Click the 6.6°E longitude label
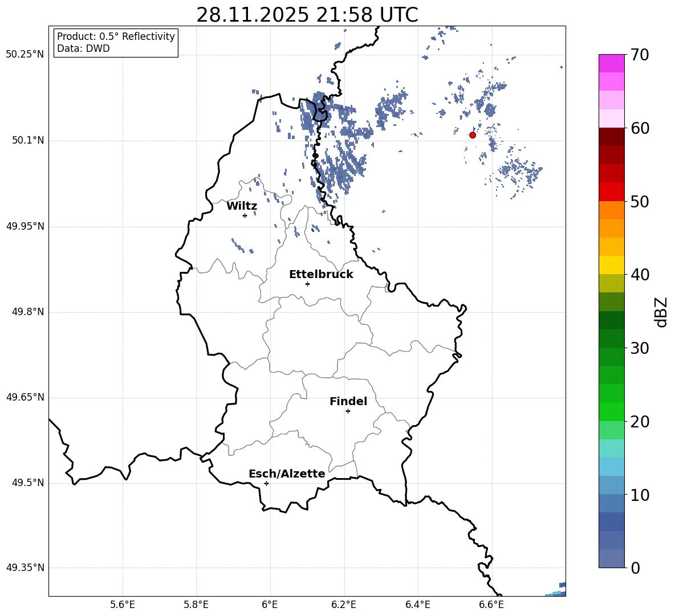The image size is (675, 616). (491, 605)
